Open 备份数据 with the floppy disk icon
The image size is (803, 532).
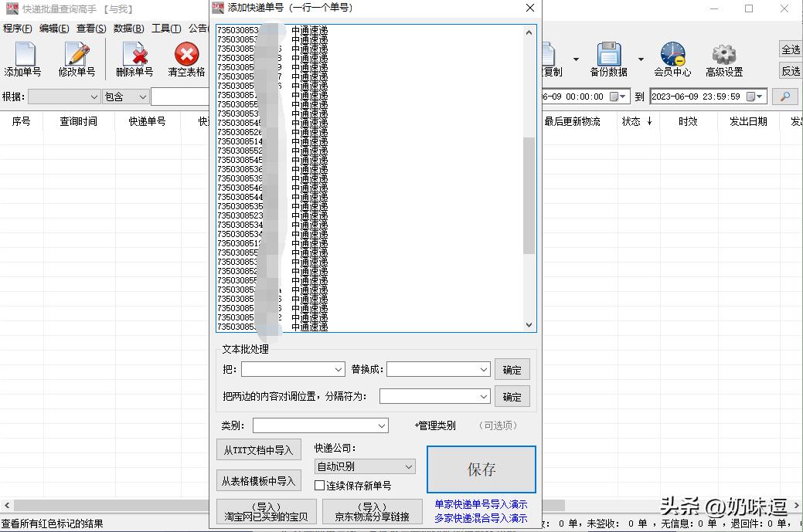point(609,54)
